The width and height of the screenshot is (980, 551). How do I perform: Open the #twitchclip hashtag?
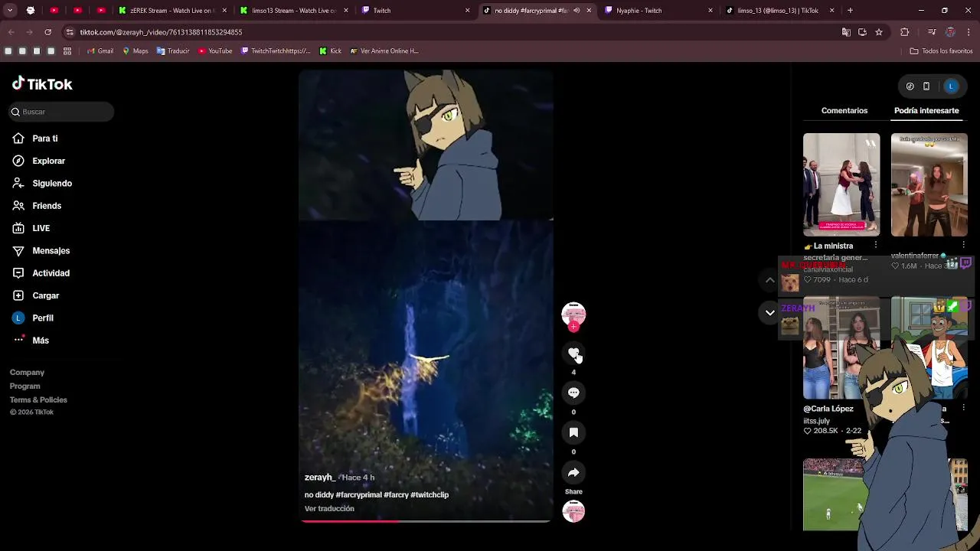[430, 495]
